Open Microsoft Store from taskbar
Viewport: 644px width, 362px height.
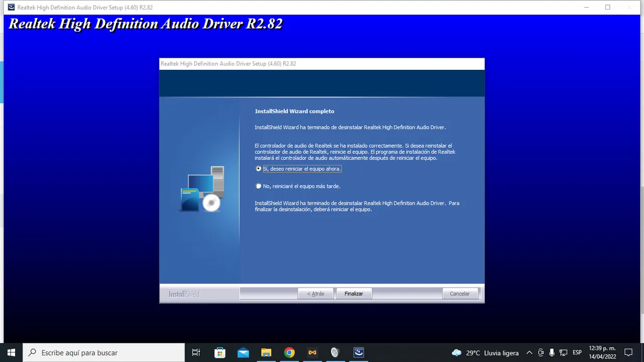[x=220, y=352]
